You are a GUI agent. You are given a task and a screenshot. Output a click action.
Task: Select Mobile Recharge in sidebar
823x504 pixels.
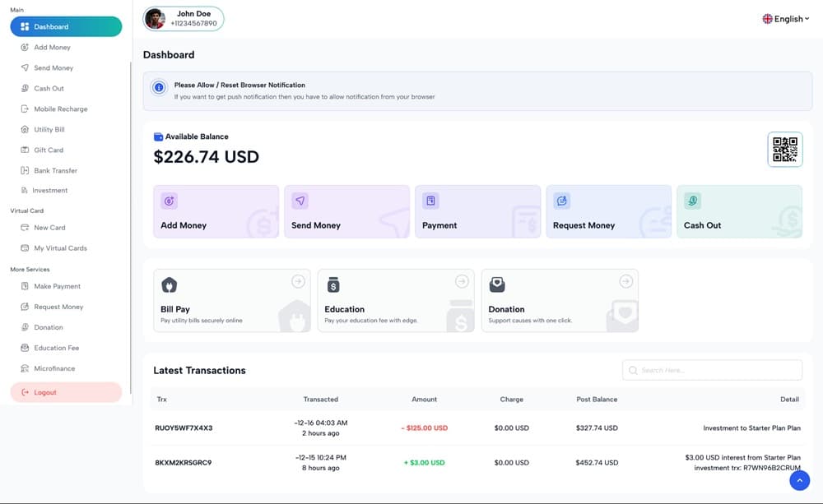60,109
